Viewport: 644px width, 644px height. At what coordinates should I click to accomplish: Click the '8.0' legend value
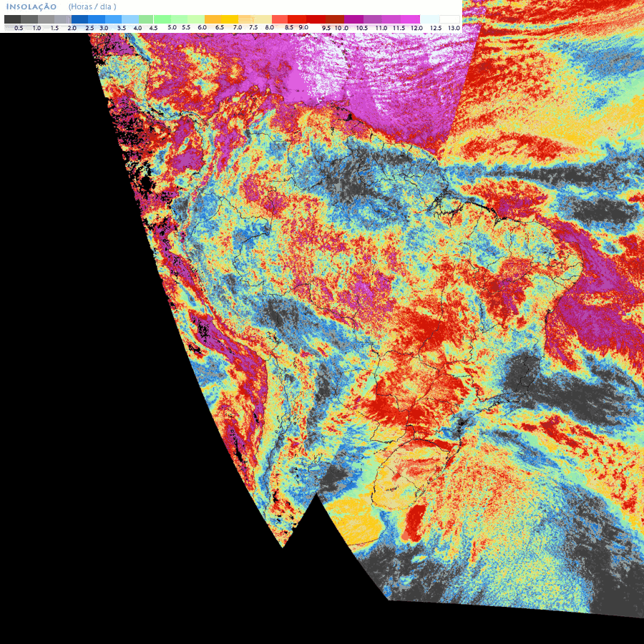click(270, 27)
